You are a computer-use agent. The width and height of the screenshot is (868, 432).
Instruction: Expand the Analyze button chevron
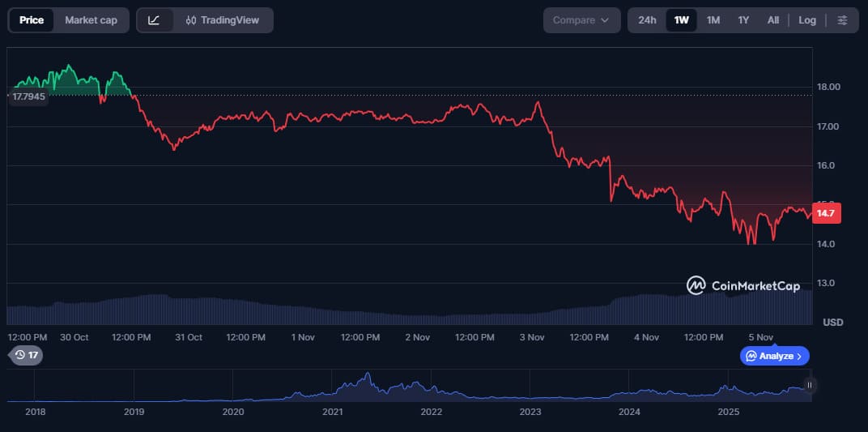coord(799,356)
